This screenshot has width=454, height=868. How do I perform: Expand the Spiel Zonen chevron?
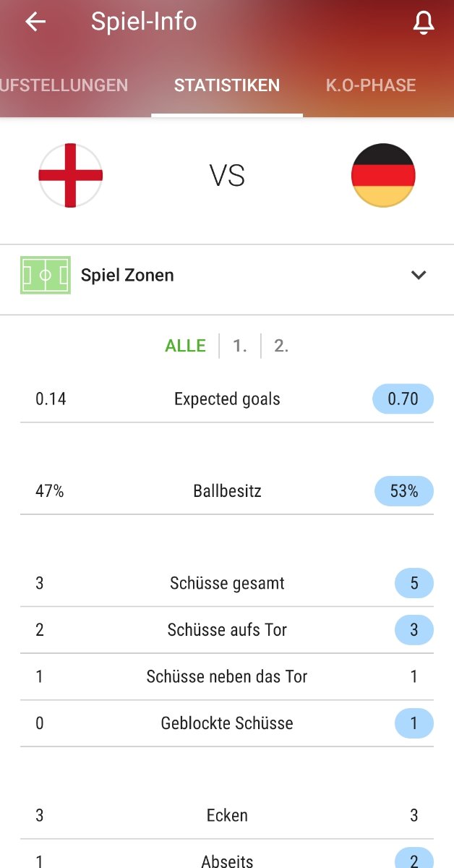point(419,275)
